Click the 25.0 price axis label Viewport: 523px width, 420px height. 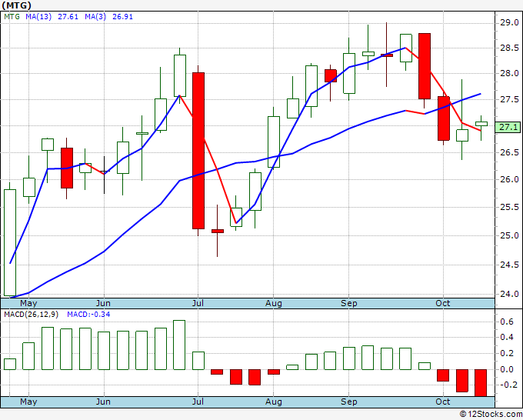tap(509, 235)
